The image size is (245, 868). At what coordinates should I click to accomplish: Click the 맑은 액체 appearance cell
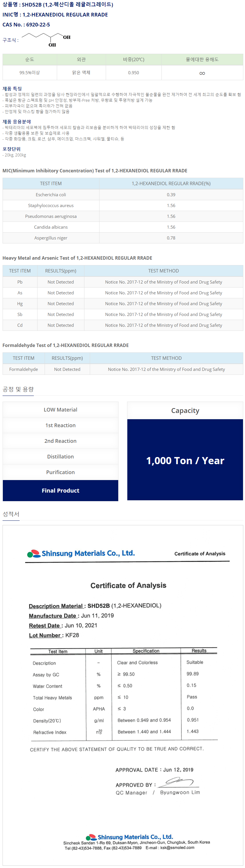[82, 73]
